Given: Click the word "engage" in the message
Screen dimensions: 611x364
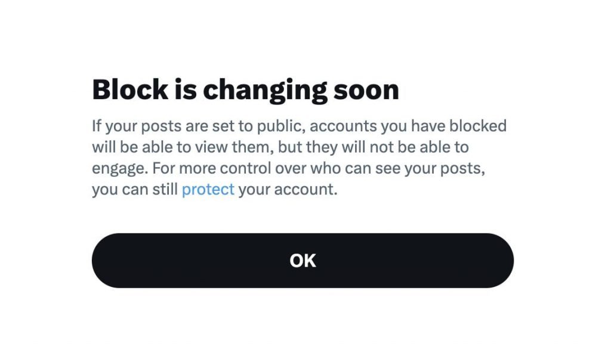Looking at the screenshot, I should tap(118, 169).
